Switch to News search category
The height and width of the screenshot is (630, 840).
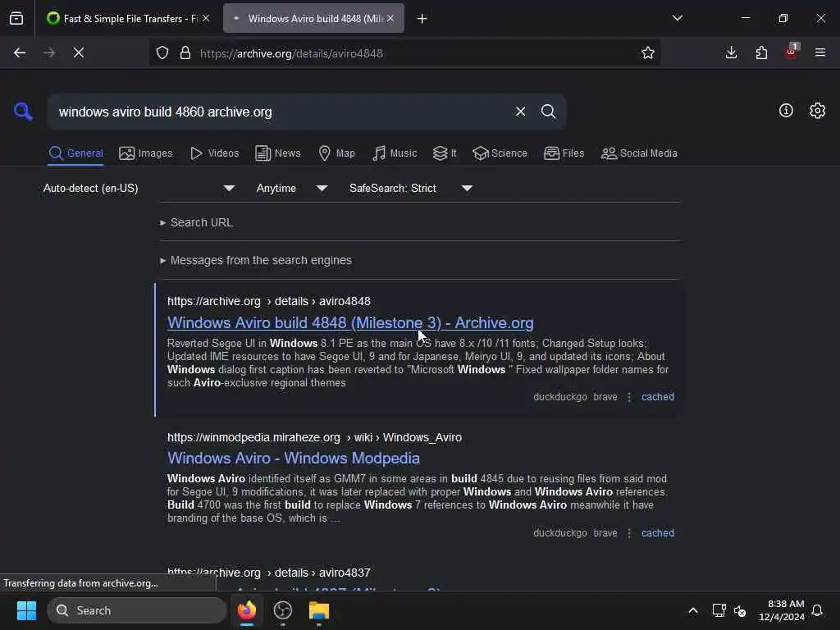pos(278,153)
